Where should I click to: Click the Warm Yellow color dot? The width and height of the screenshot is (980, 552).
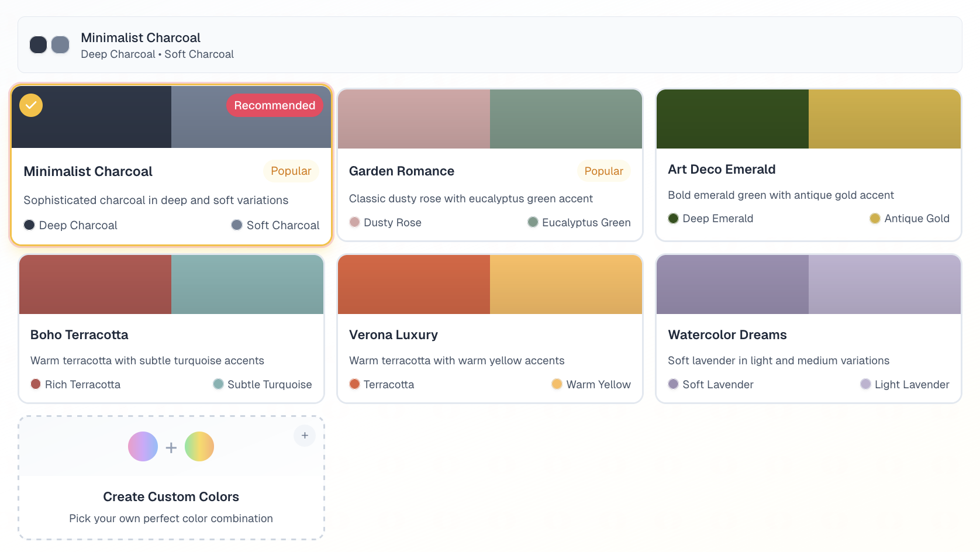(557, 384)
